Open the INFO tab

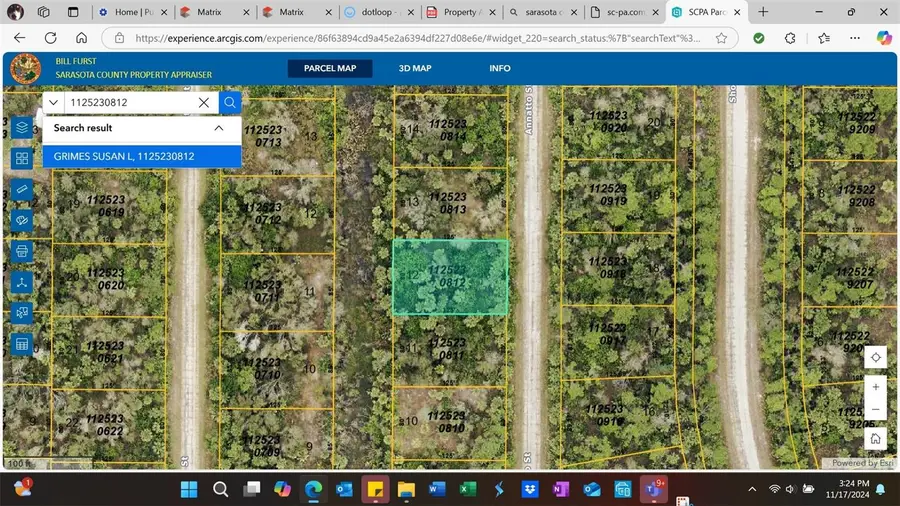click(500, 68)
